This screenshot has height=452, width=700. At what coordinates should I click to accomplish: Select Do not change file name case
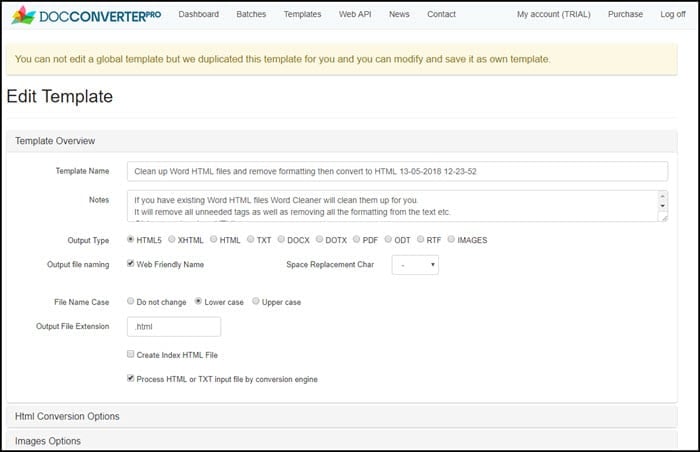tap(130, 301)
